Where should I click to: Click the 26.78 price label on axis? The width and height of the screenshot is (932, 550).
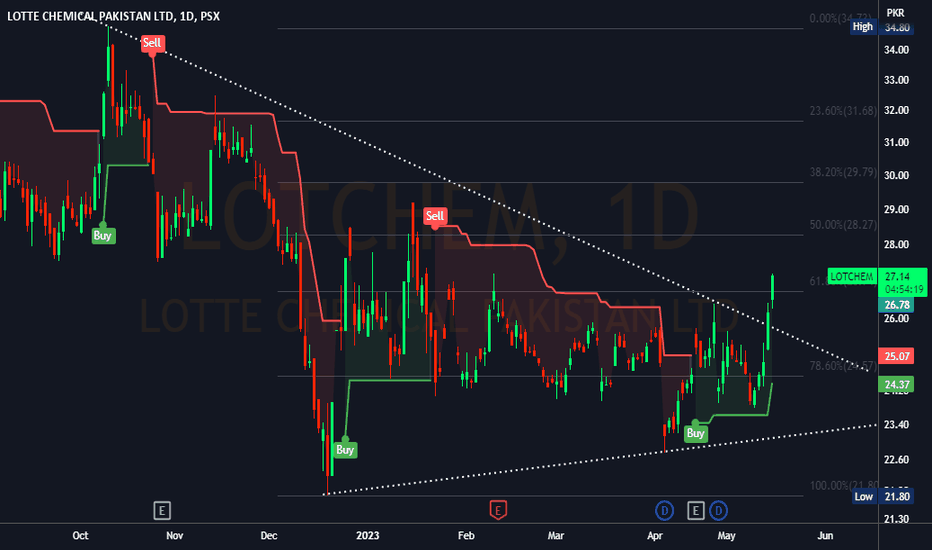click(x=897, y=305)
